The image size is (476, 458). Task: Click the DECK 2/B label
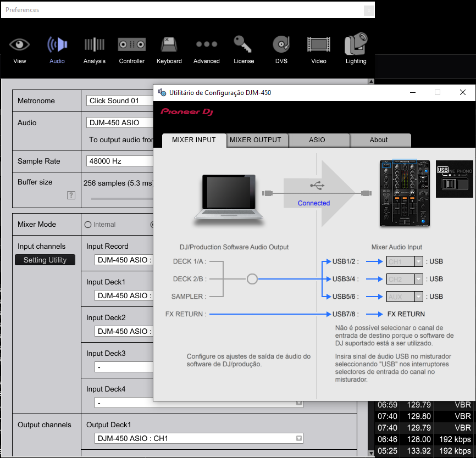[x=190, y=279]
